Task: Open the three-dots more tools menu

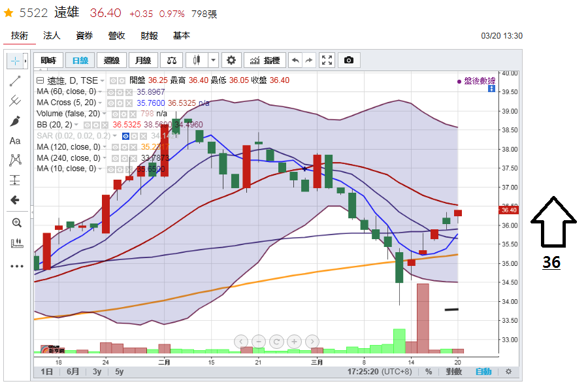Action: (16, 266)
